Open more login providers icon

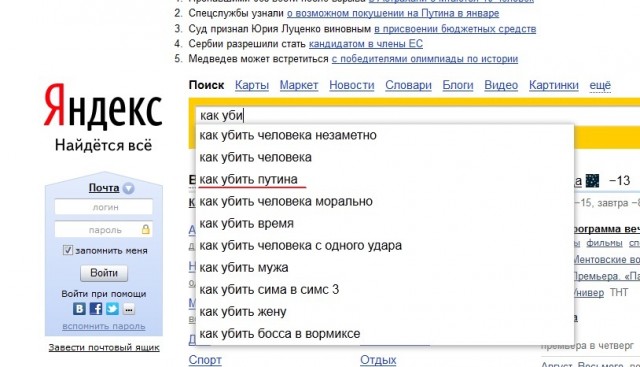coord(129,309)
